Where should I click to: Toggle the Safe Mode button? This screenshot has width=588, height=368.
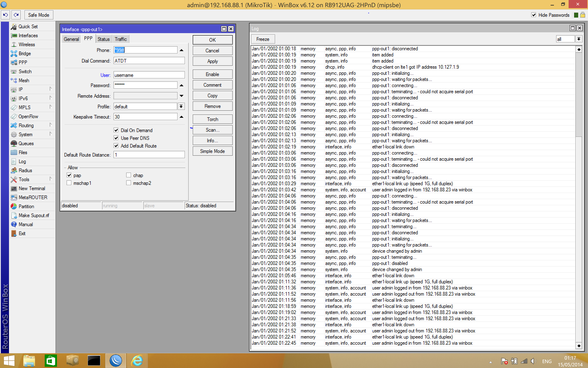39,15
